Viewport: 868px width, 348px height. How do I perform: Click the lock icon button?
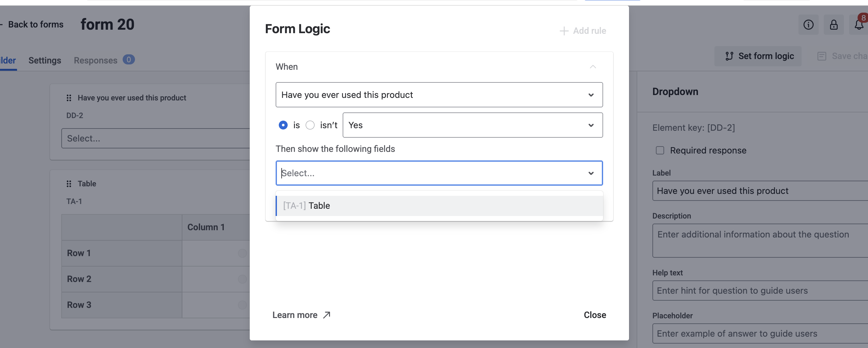pos(833,25)
